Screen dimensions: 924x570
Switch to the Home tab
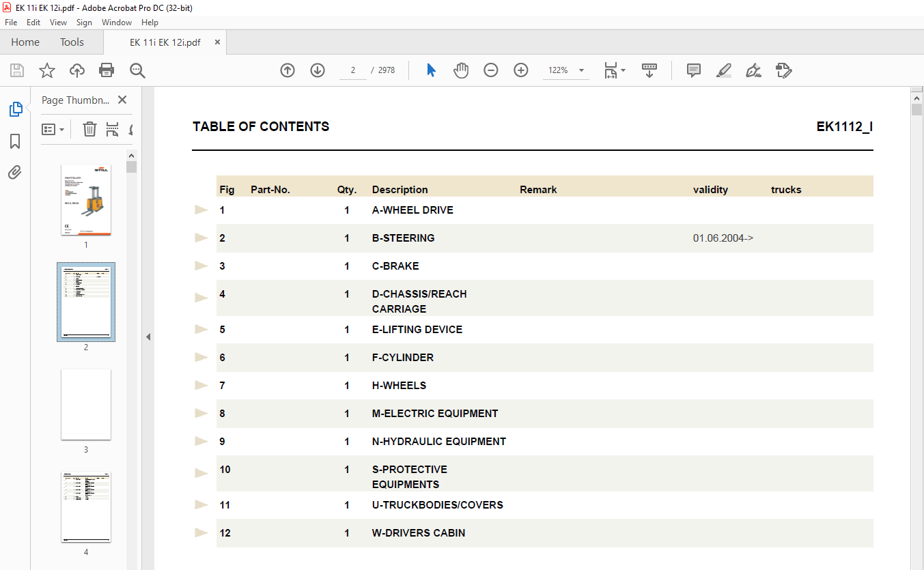(x=25, y=42)
